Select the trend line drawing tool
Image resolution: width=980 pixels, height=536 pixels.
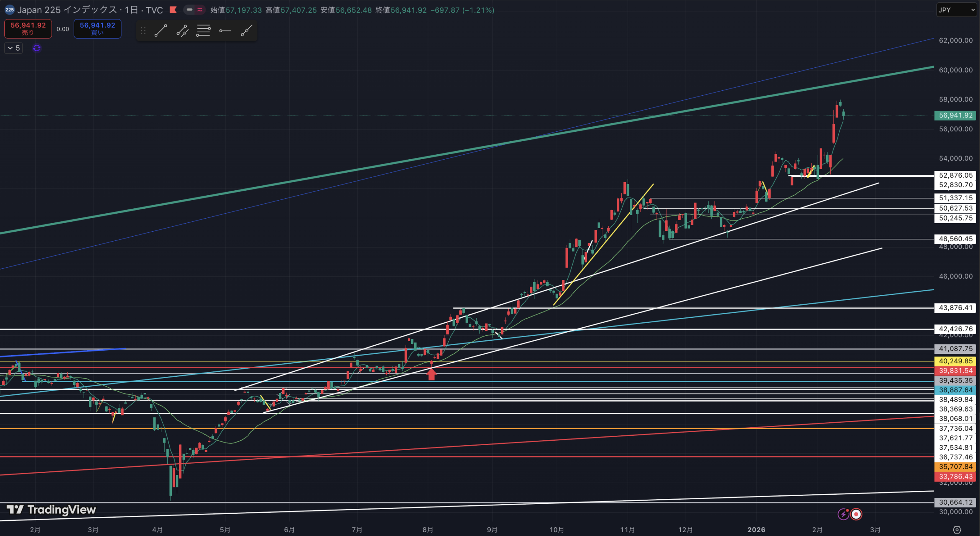pos(161,31)
